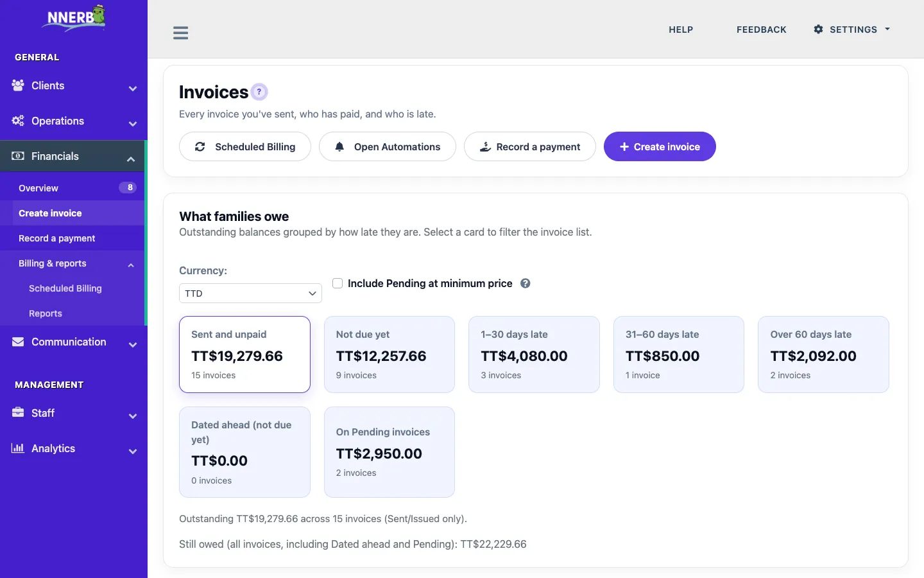
Task: Expand the Analytics menu chevron
Action: tap(133, 451)
